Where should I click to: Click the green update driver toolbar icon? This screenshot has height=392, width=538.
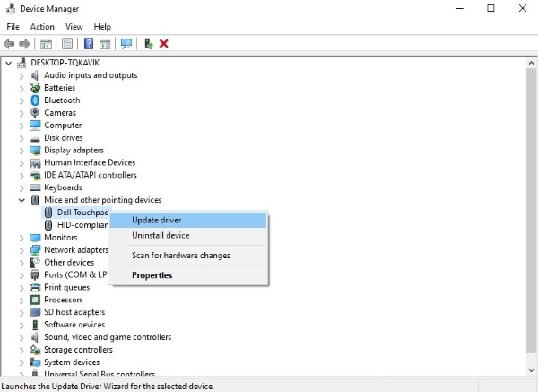point(148,43)
